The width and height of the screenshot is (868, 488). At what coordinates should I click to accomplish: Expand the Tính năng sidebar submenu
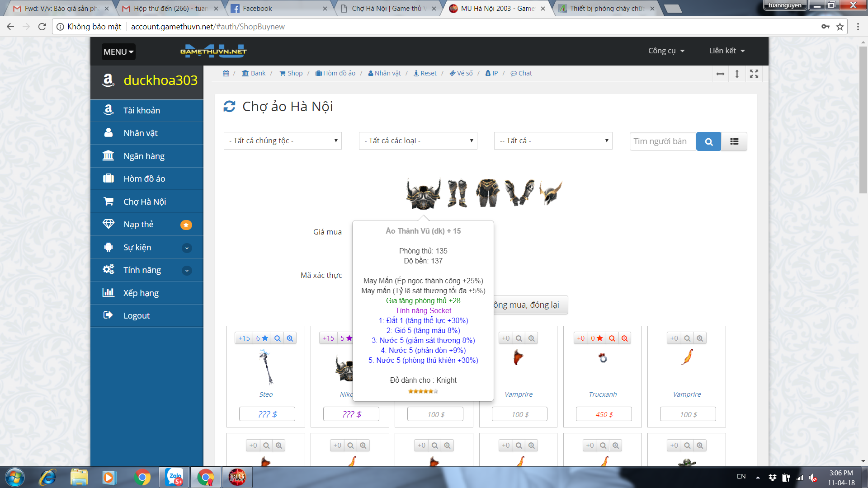tap(187, 270)
